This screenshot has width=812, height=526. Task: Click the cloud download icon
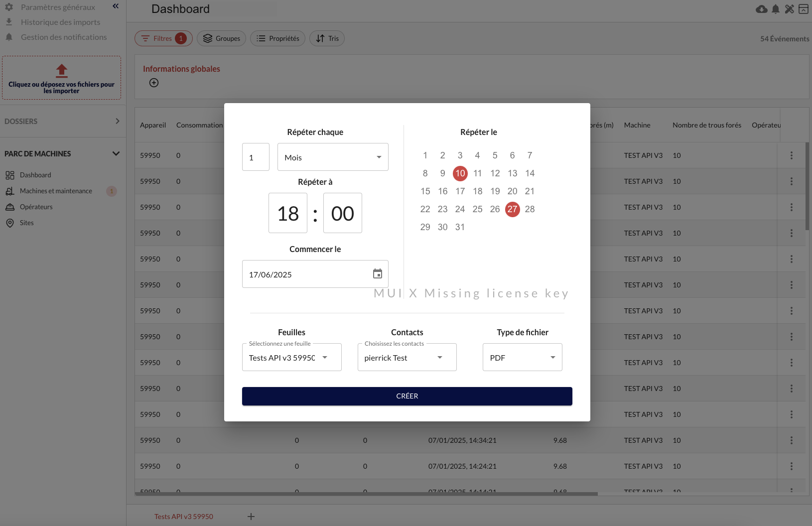tap(761, 9)
